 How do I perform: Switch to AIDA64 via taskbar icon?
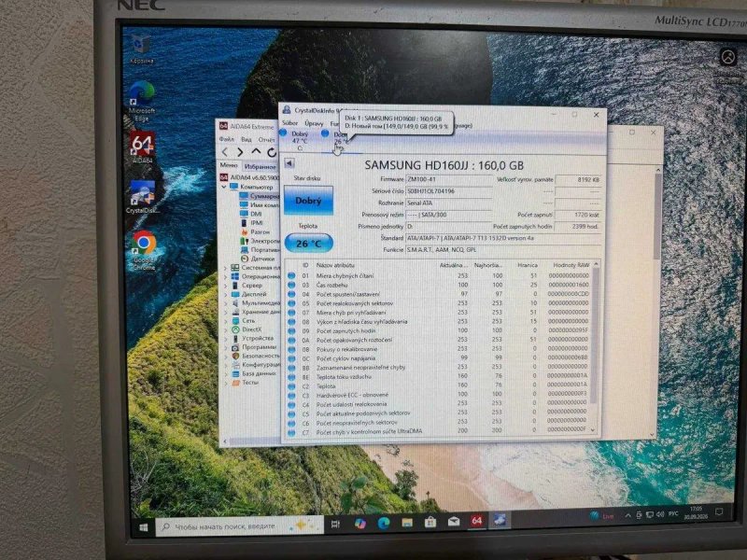(x=477, y=521)
